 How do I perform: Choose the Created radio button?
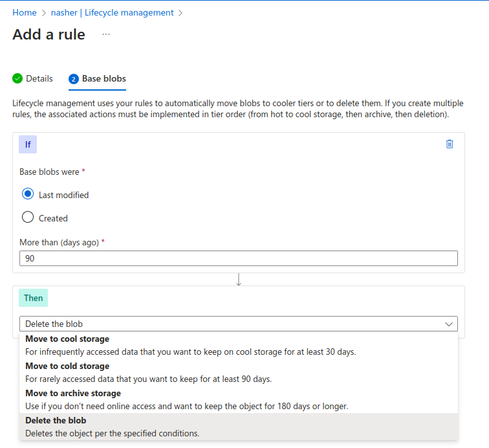click(28, 218)
